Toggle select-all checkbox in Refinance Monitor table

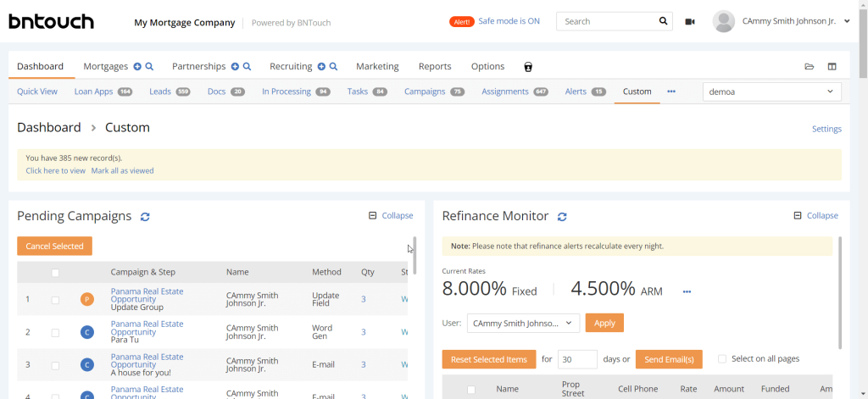point(471,390)
